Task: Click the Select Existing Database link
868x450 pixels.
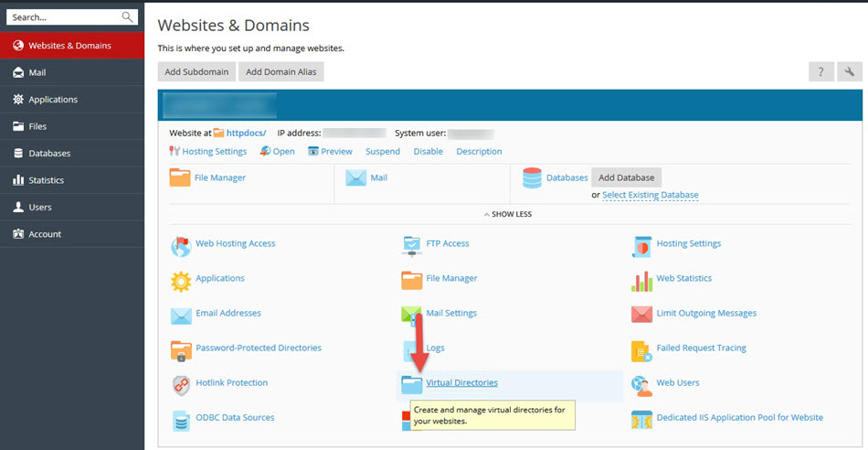Action: [x=650, y=195]
